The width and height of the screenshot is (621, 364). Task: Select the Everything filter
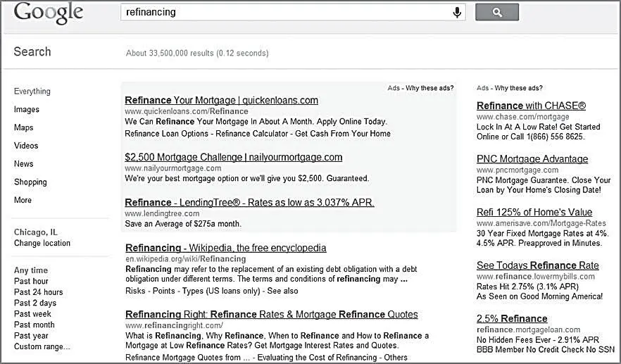point(32,91)
